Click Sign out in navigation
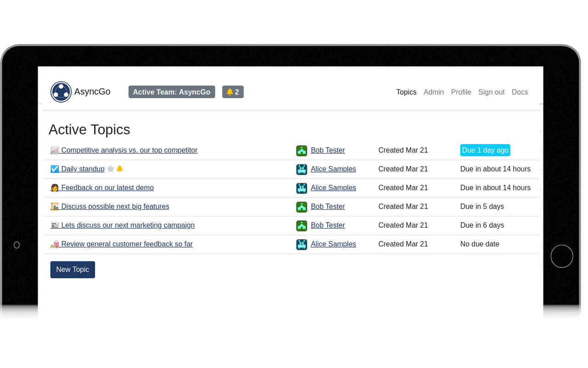 [492, 92]
